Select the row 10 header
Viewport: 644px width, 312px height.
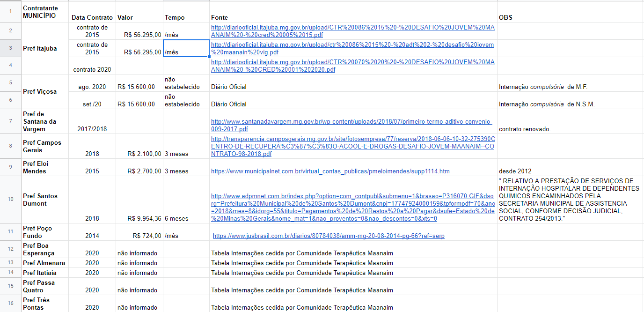(x=10, y=200)
